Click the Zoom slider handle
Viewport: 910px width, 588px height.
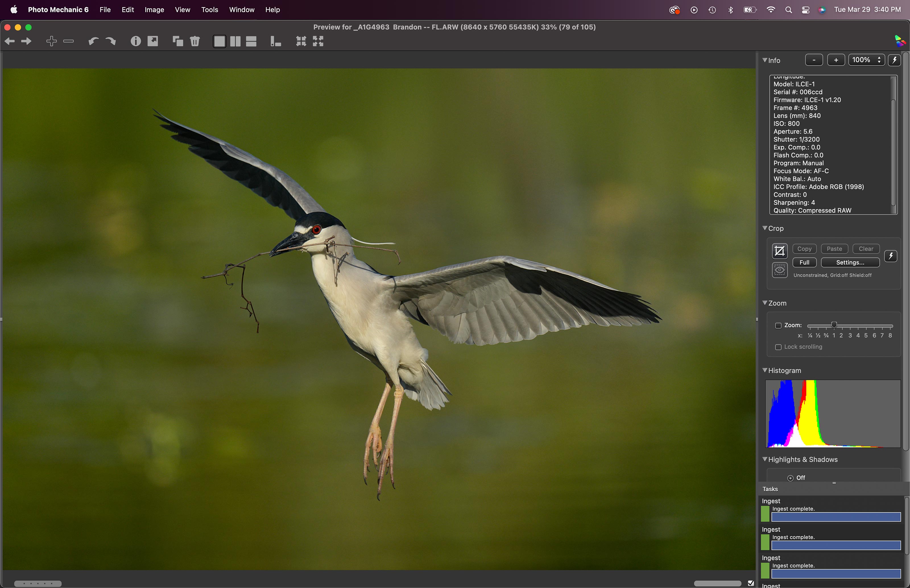[834, 325]
